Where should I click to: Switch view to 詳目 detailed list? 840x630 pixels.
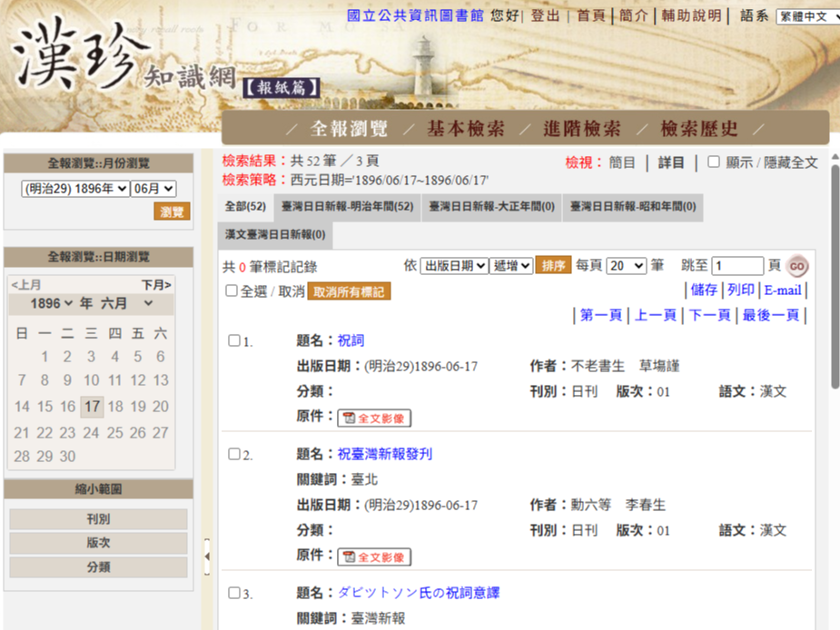tap(671, 162)
